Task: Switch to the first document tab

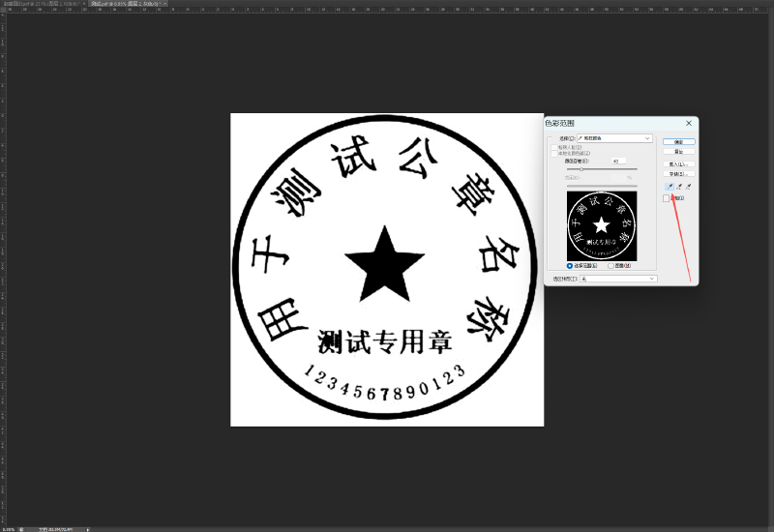Action: (42, 4)
